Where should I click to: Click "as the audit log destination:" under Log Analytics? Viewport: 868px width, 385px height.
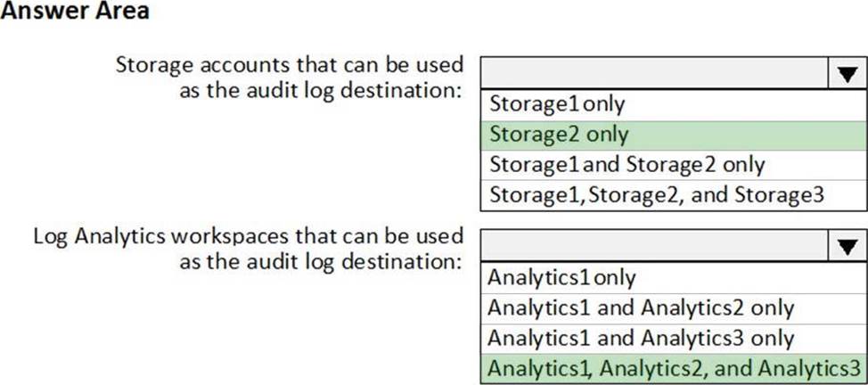[322, 263]
